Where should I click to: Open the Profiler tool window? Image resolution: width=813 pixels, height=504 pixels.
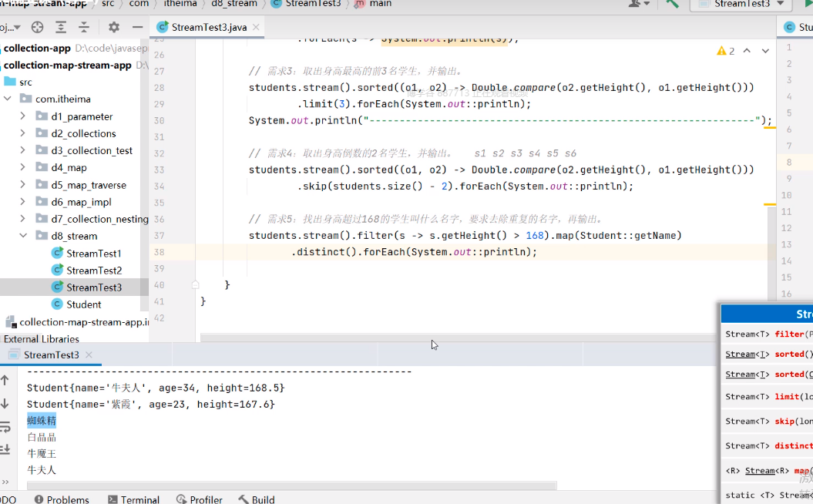(199, 499)
